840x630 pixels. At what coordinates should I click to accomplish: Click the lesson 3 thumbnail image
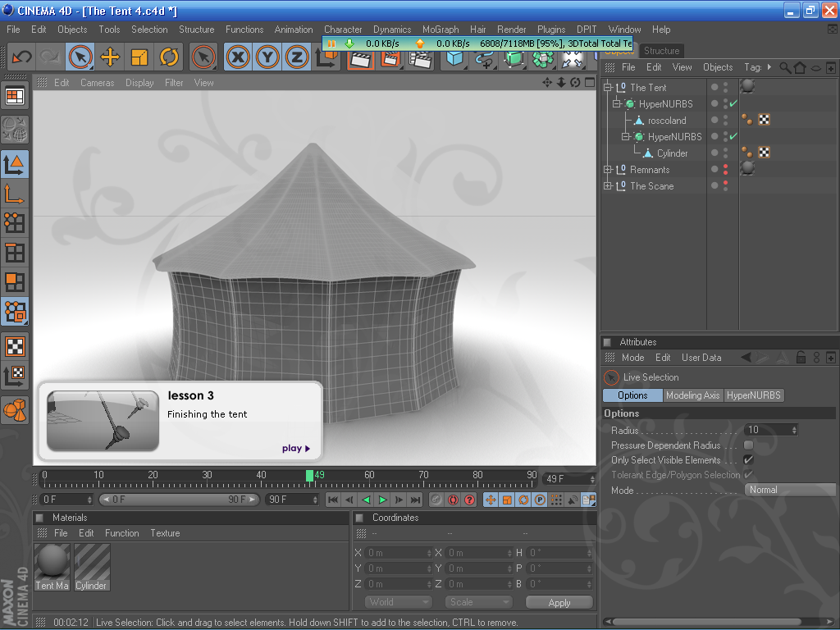pos(103,421)
